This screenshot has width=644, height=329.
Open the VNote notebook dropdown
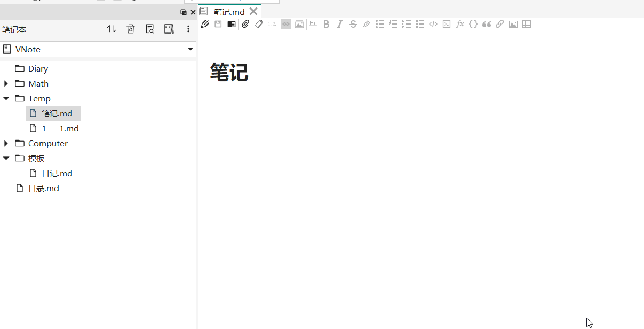(98, 49)
